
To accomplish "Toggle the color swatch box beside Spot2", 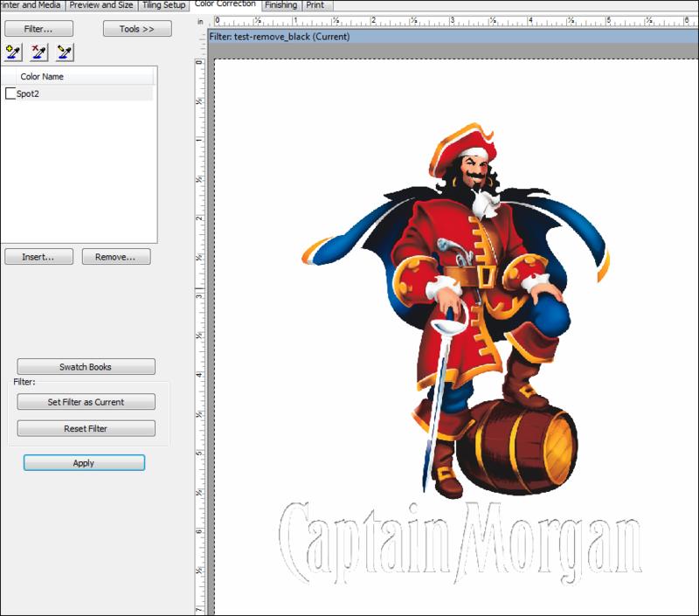I will click(10, 93).
